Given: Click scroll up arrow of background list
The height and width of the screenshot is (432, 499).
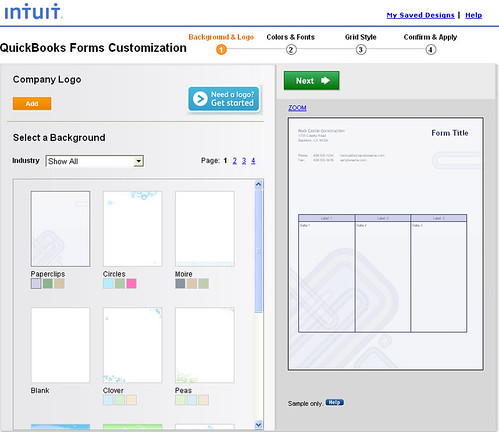Looking at the screenshot, I should [x=259, y=184].
